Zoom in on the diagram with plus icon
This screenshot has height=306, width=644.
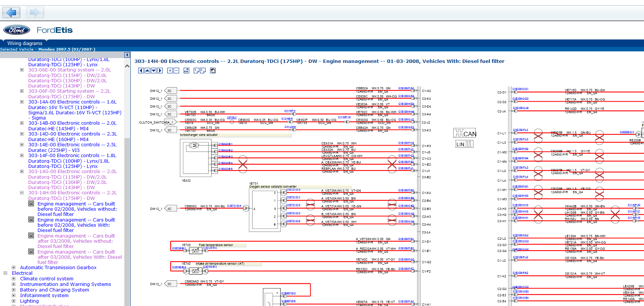170,71
